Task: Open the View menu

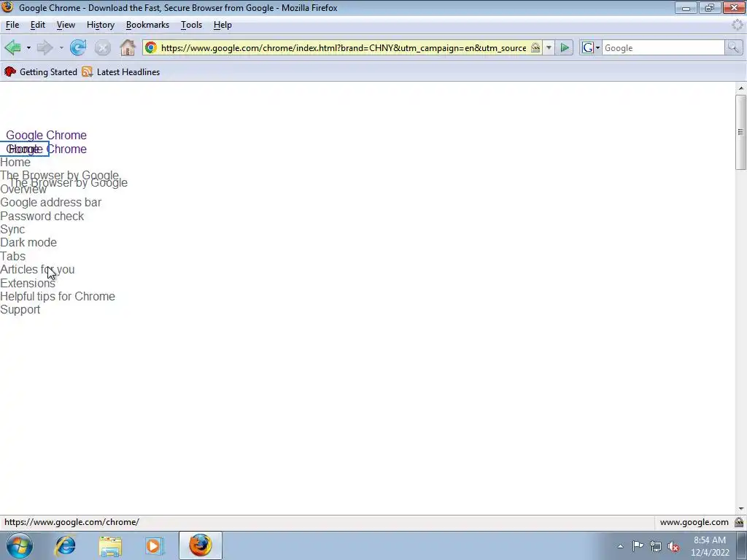Action: [x=66, y=25]
